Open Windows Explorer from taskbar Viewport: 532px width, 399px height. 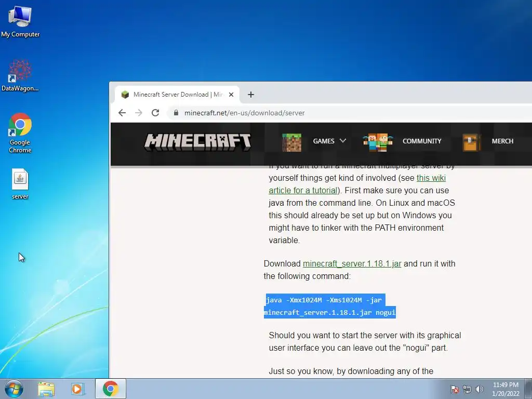(x=46, y=389)
